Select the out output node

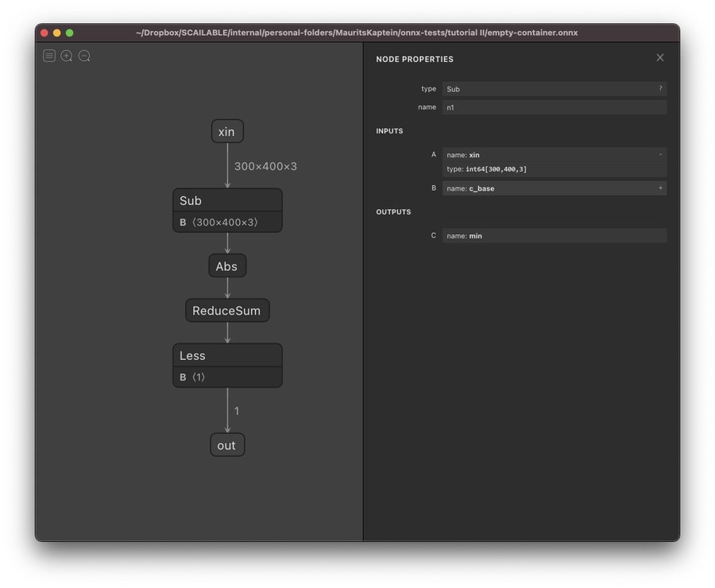point(227,445)
